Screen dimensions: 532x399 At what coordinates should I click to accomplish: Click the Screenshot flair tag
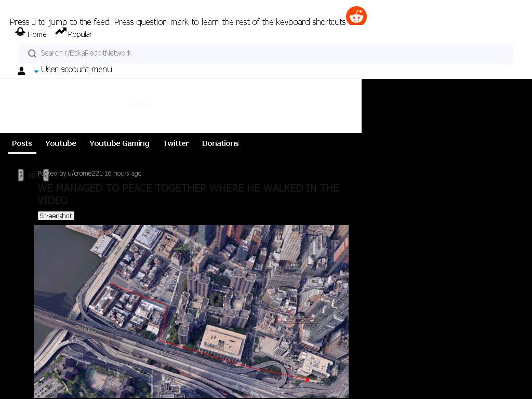[56, 216]
